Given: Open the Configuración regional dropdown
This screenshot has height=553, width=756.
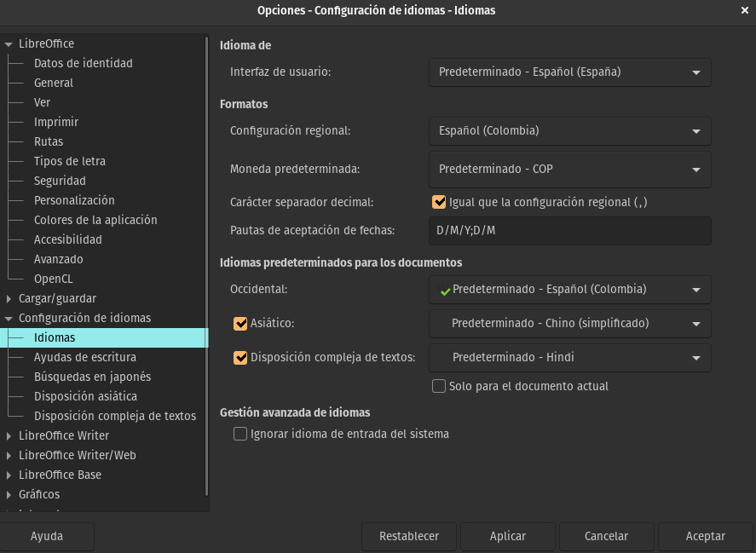Looking at the screenshot, I should coord(570,131).
